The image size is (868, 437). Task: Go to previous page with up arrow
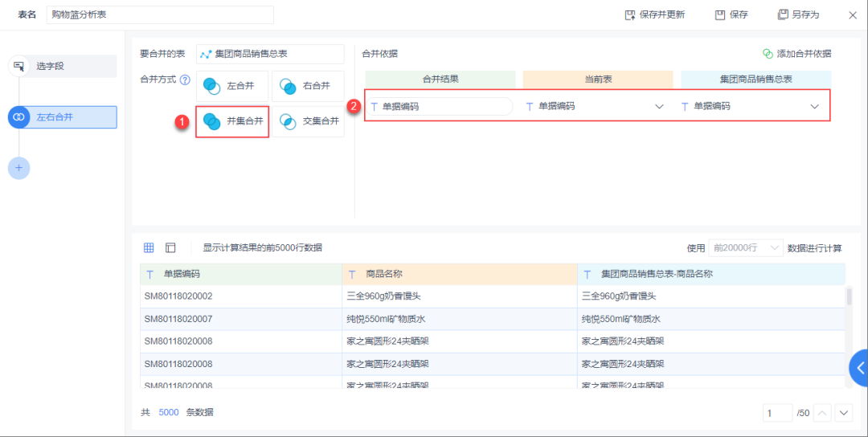822,413
